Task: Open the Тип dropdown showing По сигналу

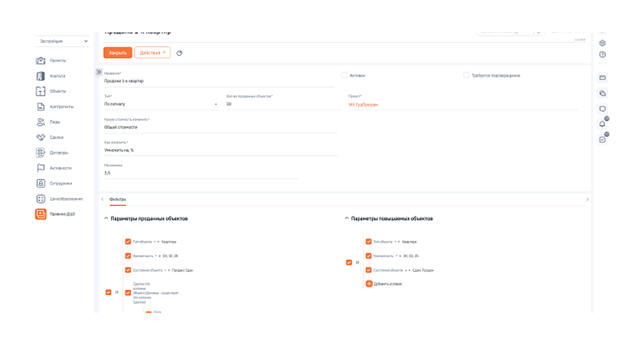Action: tap(161, 104)
